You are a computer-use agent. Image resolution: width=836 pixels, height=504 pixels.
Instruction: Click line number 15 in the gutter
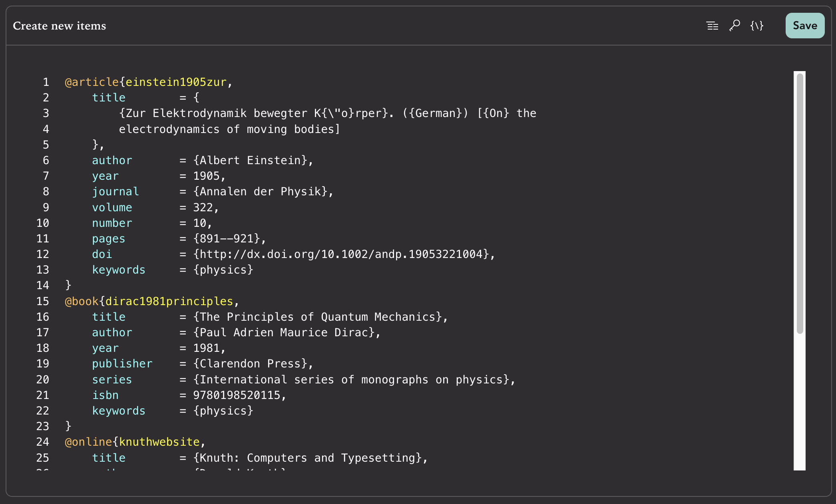point(42,301)
